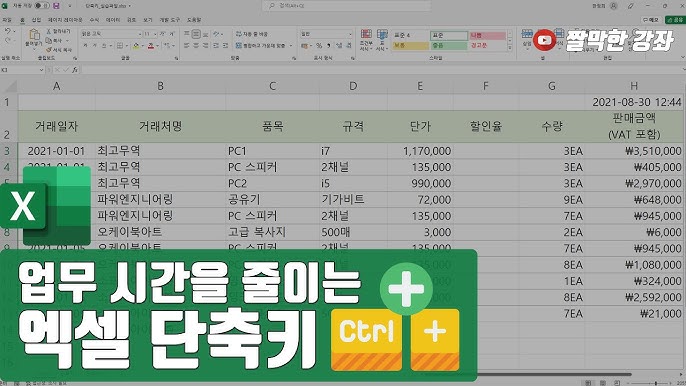The height and width of the screenshot is (386, 686).
Task: Click the Paste clipboard icon
Action: click(x=34, y=35)
